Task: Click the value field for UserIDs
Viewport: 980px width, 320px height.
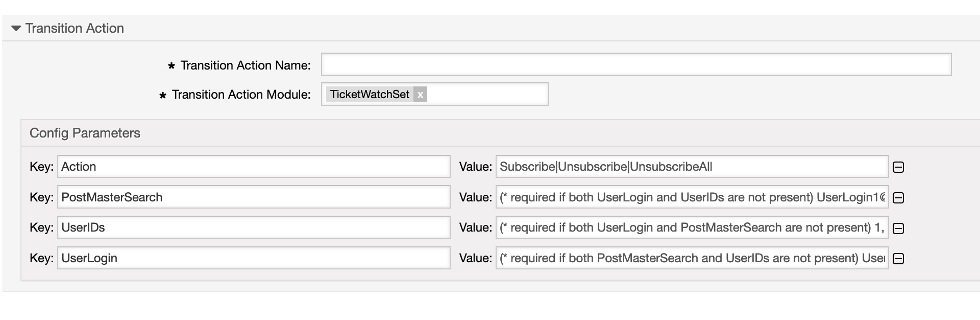Action: point(692,227)
